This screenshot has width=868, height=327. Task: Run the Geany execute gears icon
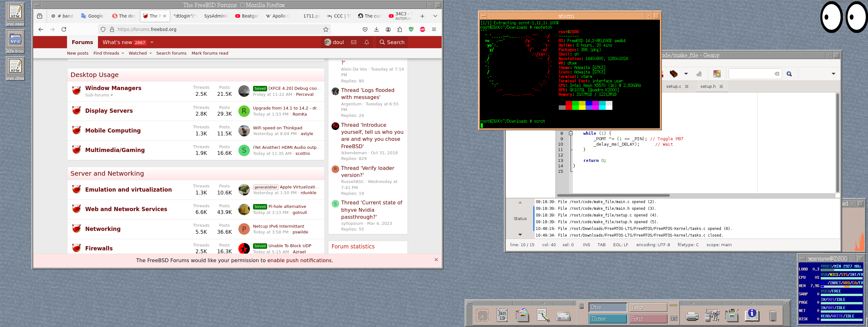tap(699, 74)
